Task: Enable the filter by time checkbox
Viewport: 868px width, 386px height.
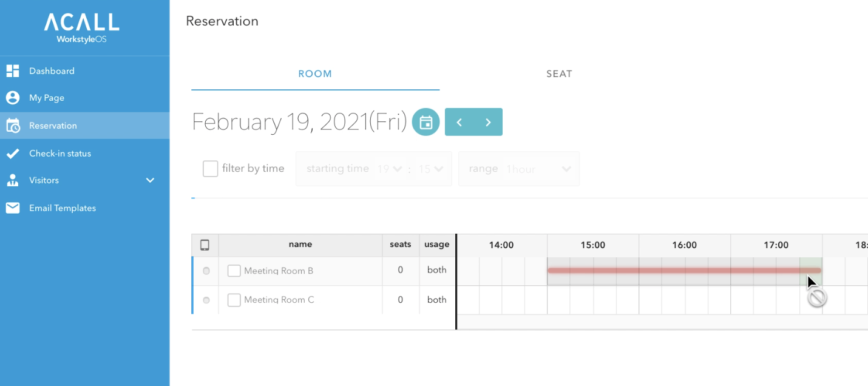Action: coord(211,169)
